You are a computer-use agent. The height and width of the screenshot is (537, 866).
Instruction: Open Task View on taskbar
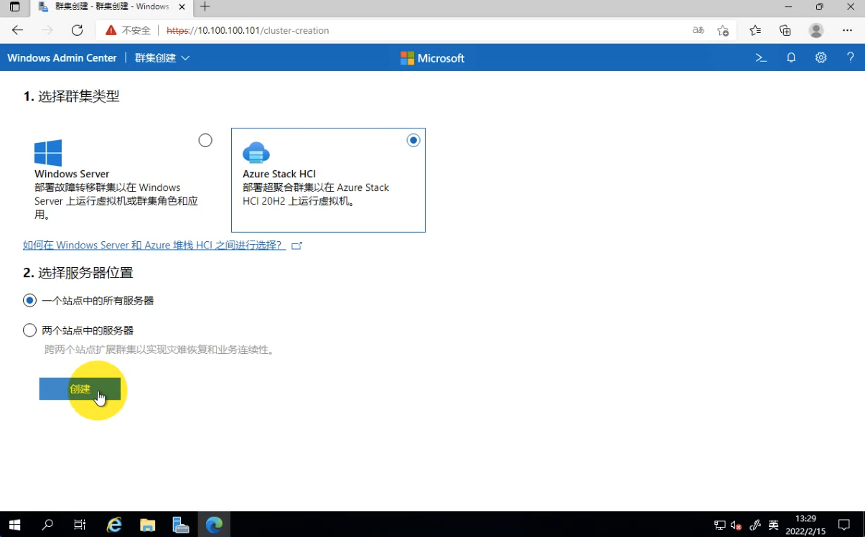(80, 524)
